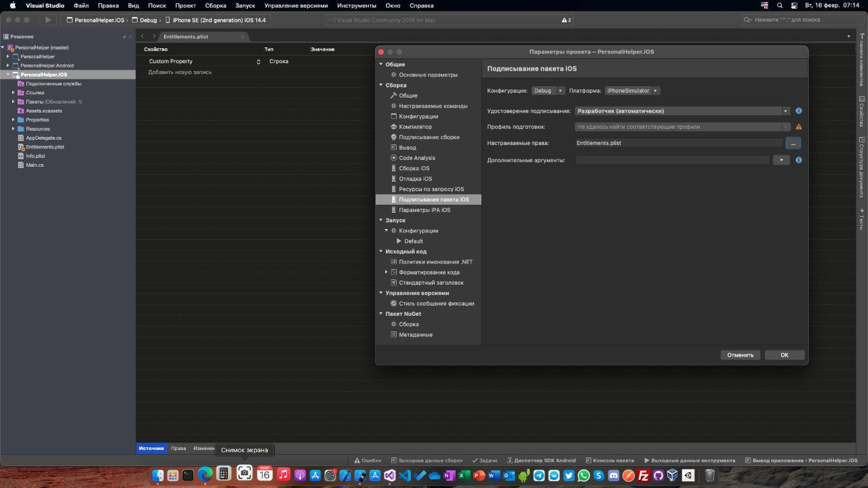Open the 'Инструменты' menu

click(357, 5)
